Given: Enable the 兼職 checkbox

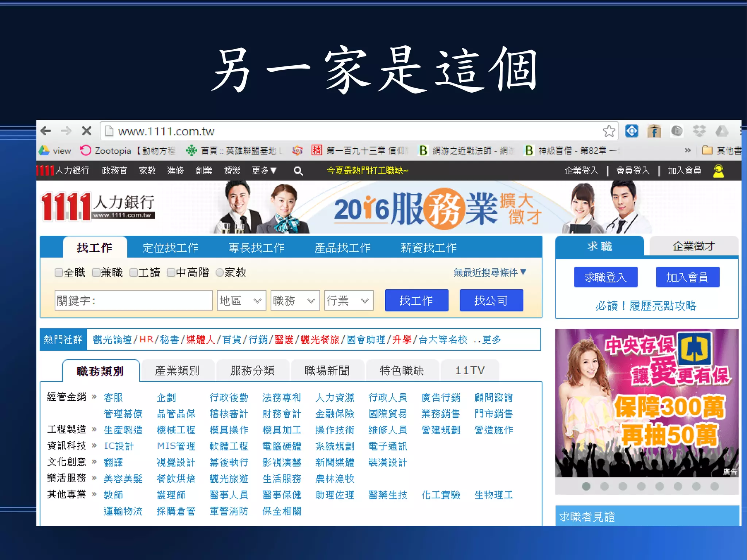Looking at the screenshot, I should pyautogui.click(x=96, y=273).
